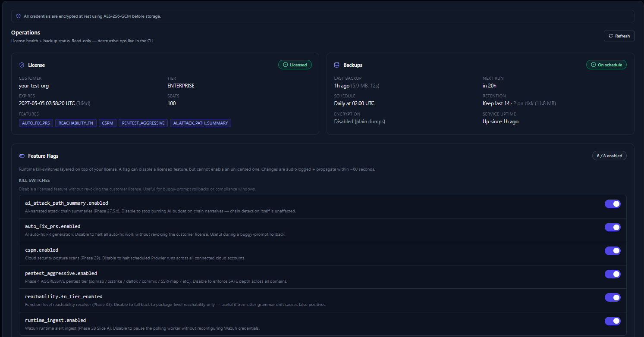Click the next run value in 20h

(490, 86)
